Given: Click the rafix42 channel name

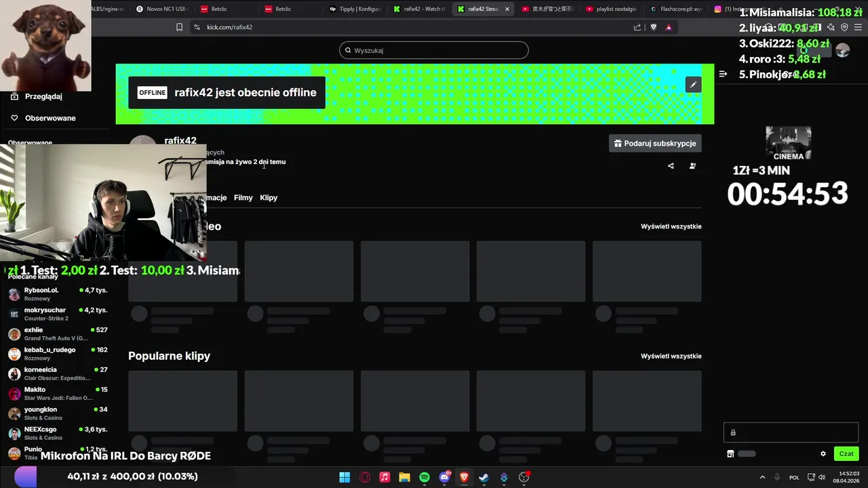Looking at the screenshot, I should [x=180, y=140].
